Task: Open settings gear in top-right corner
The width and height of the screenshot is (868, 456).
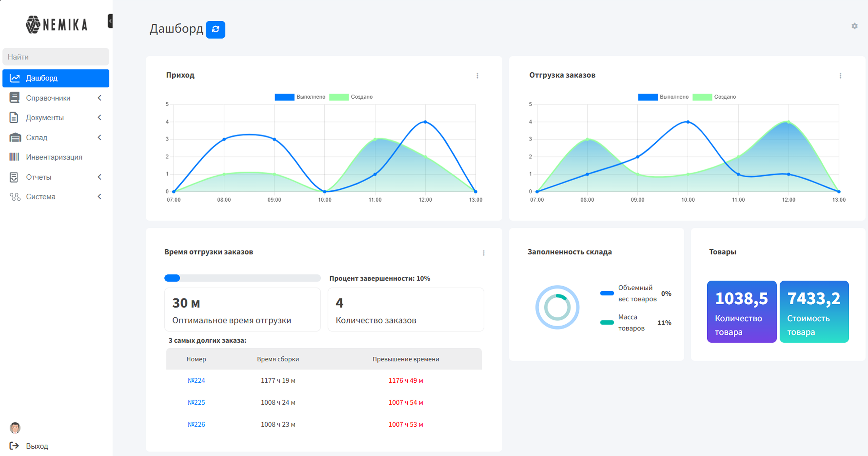Action: [x=854, y=26]
